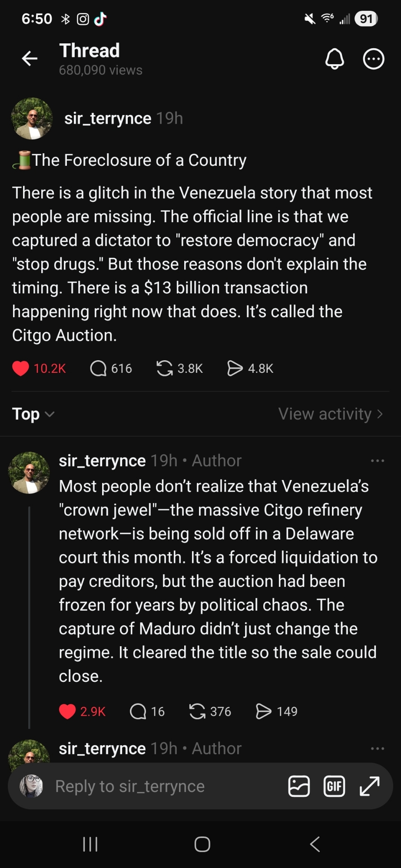Open the more options circle menu
Screen dimensions: 401x868
373,59
